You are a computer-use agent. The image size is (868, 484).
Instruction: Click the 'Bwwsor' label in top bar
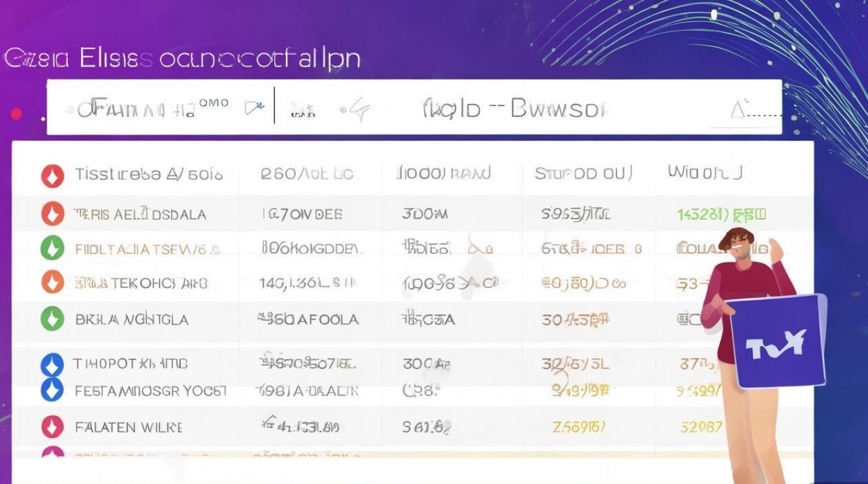point(559,108)
